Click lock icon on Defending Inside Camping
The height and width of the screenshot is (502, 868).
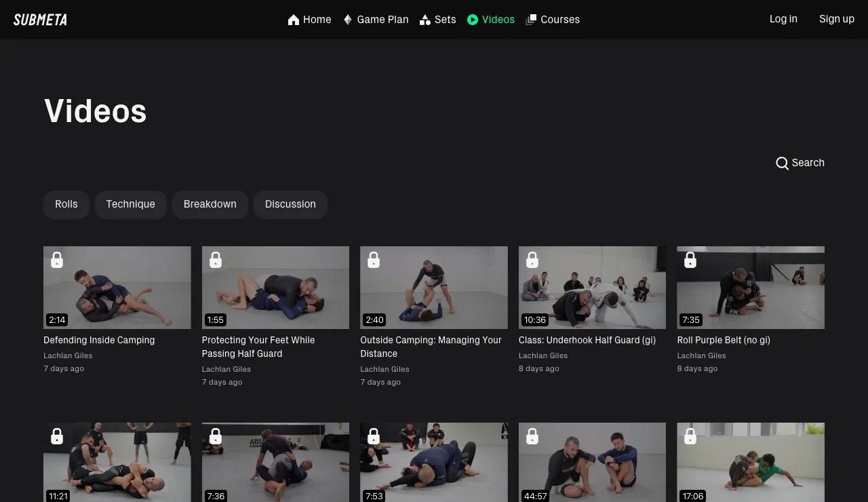[57, 260]
